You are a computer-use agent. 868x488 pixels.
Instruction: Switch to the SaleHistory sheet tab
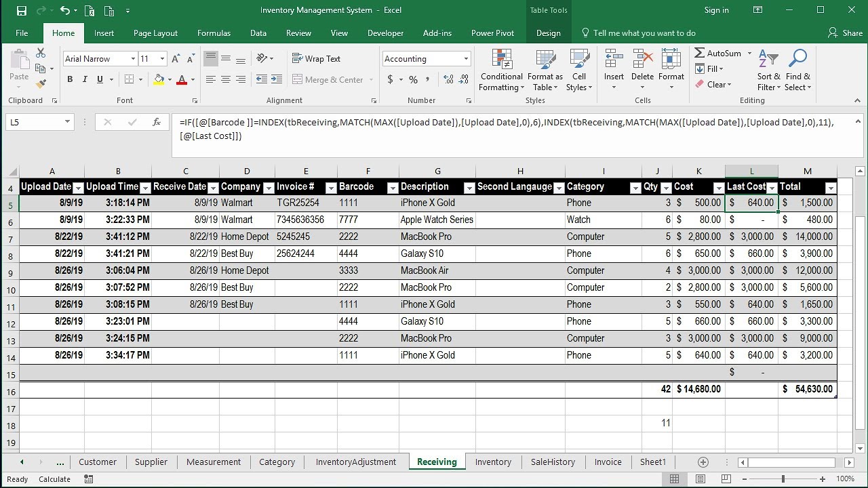553,462
